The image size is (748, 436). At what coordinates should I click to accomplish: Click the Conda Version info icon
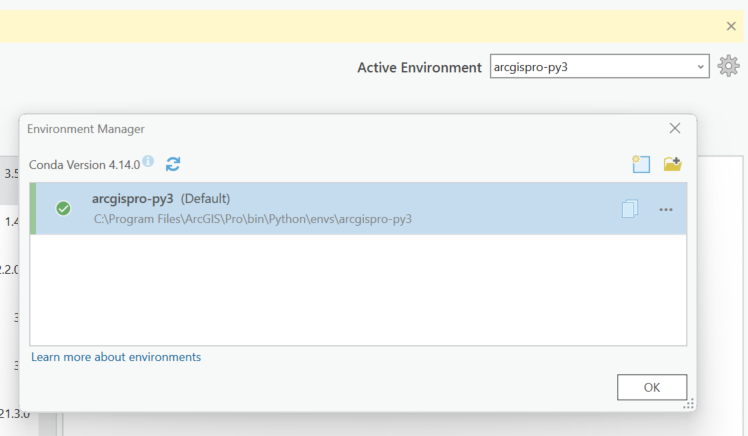point(148,161)
